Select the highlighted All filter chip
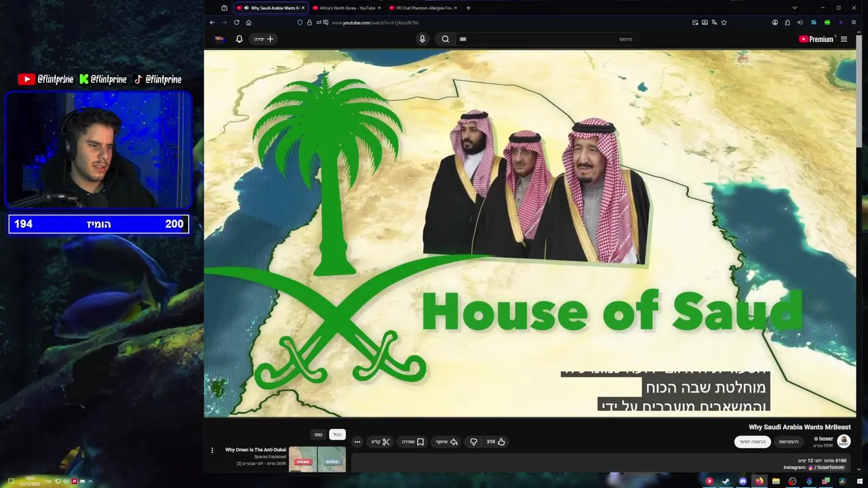Image resolution: width=868 pixels, height=488 pixels. tap(337, 434)
